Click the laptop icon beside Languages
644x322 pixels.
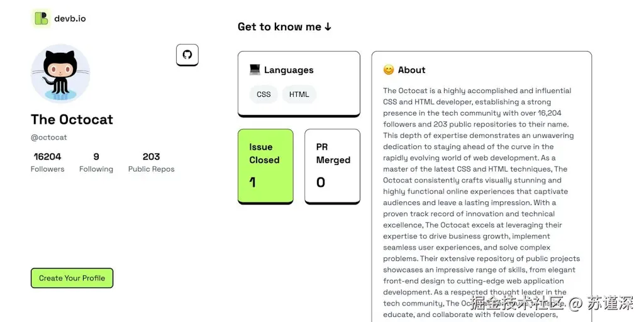[x=255, y=70]
